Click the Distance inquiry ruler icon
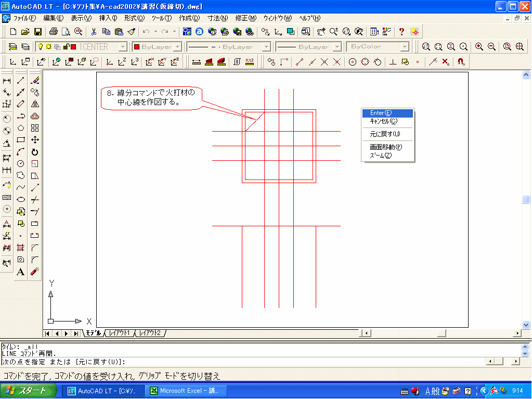The image size is (532, 399). [197, 62]
